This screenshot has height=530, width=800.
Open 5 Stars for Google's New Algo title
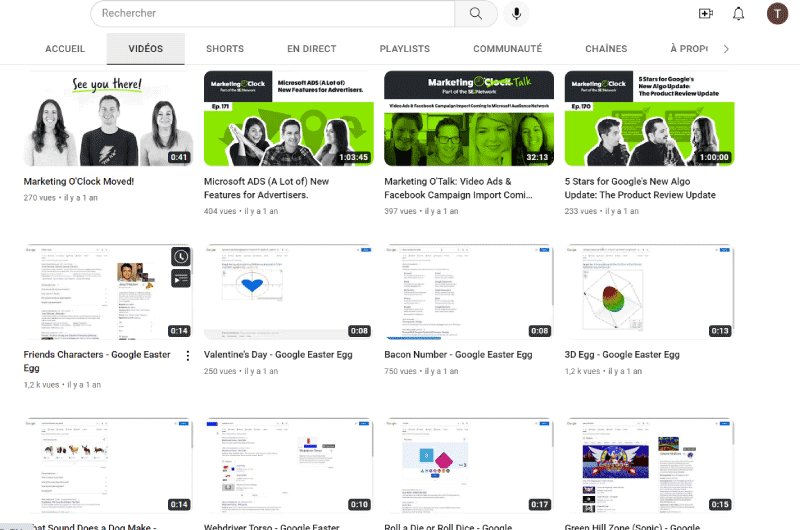coord(640,188)
